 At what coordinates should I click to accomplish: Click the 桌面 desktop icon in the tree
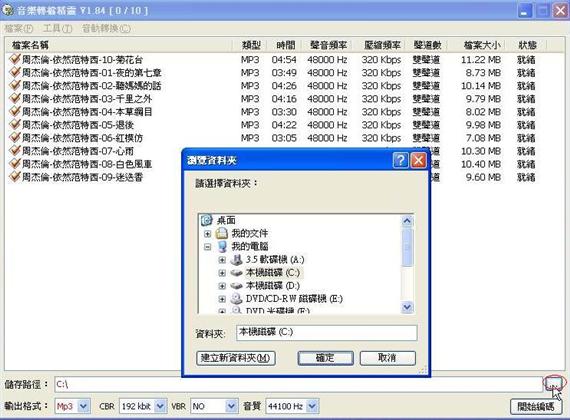pyautogui.click(x=206, y=220)
